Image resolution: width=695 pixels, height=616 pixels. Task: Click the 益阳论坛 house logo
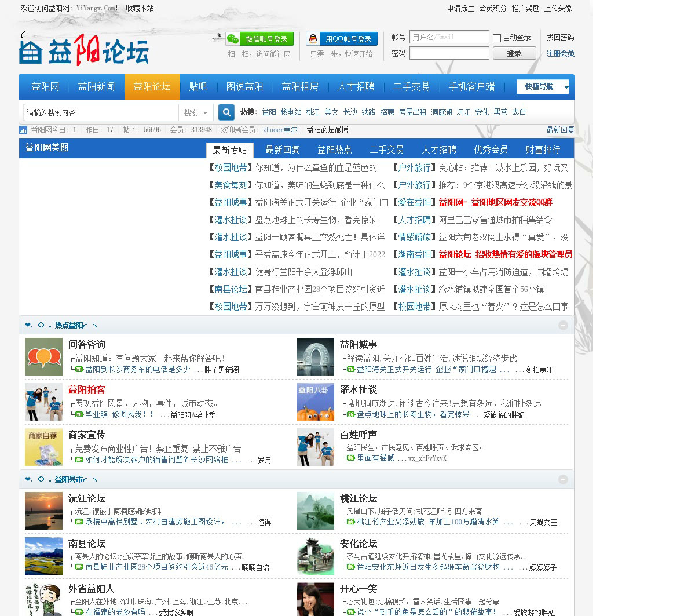click(84, 50)
